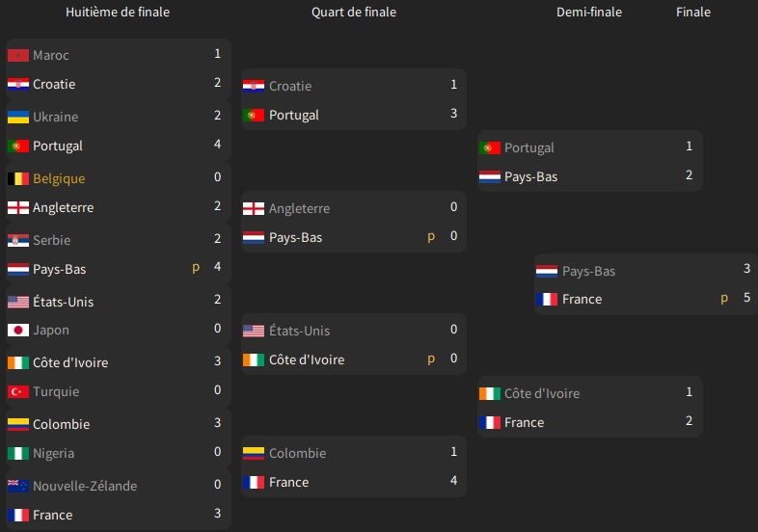Click the penalty 'p' marker beside France in the Finale
758x532 pixels.
coord(724,299)
